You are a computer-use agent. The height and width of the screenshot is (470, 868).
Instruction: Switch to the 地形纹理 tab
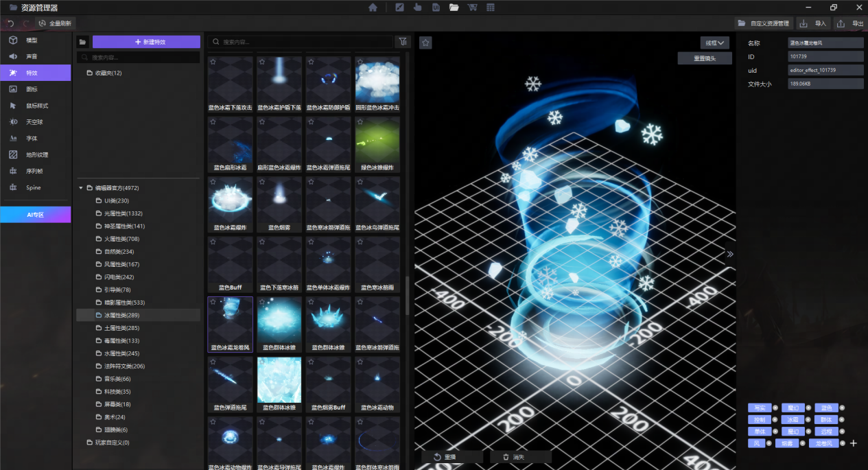coord(36,154)
